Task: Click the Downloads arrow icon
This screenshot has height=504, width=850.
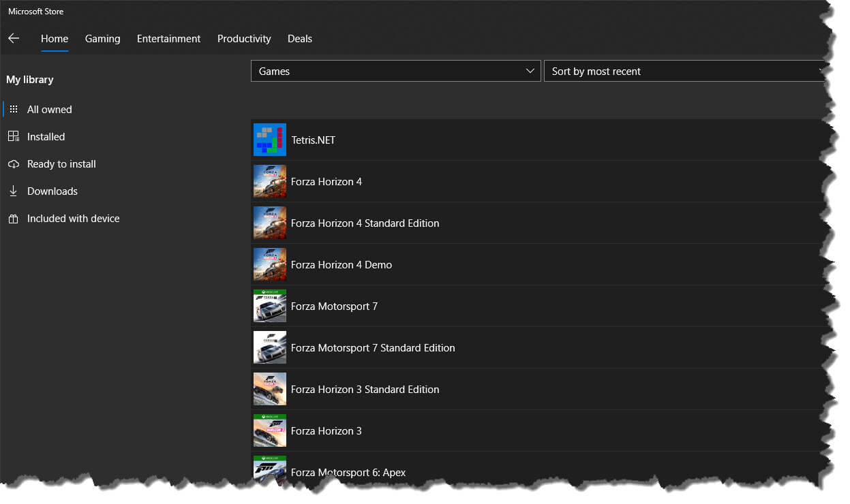Action: [x=14, y=191]
